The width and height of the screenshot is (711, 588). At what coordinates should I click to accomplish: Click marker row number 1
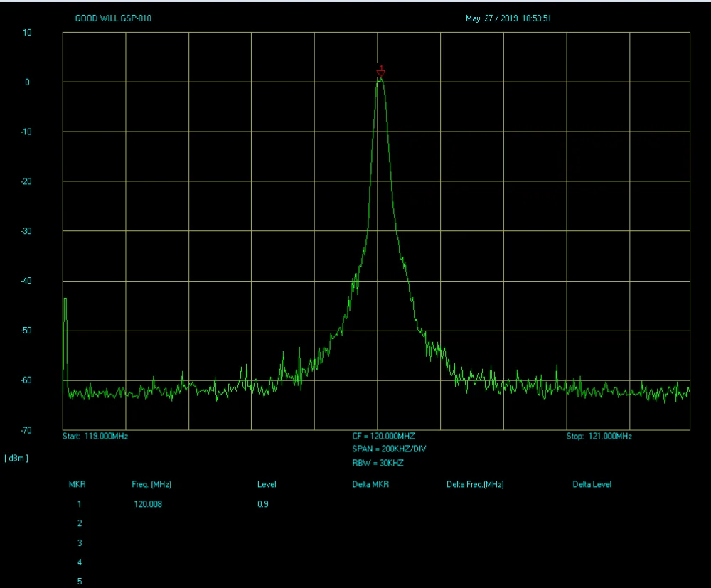pyautogui.click(x=80, y=504)
